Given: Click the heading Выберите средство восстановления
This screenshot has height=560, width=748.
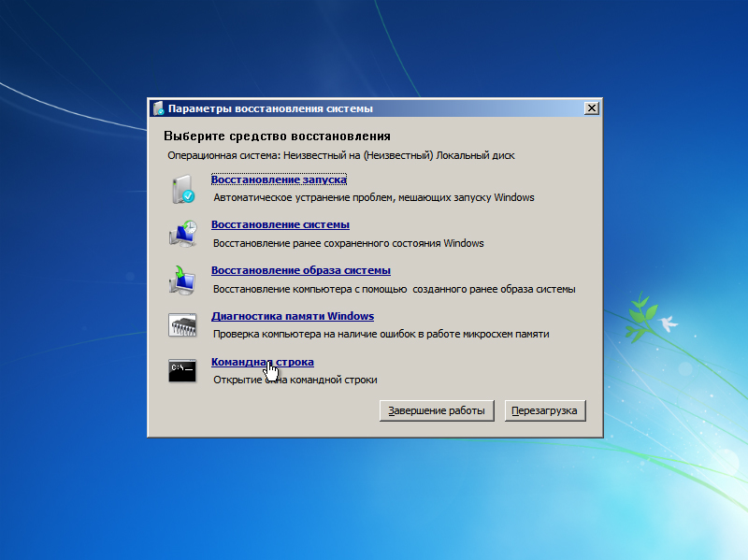Looking at the screenshot, I should click(x=277, y=136).
